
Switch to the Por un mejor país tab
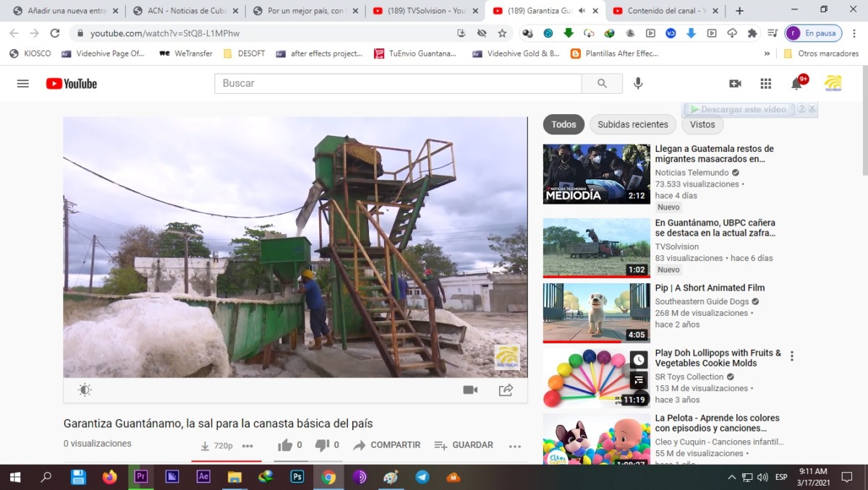pyautogui.click(x=305, y=11)
